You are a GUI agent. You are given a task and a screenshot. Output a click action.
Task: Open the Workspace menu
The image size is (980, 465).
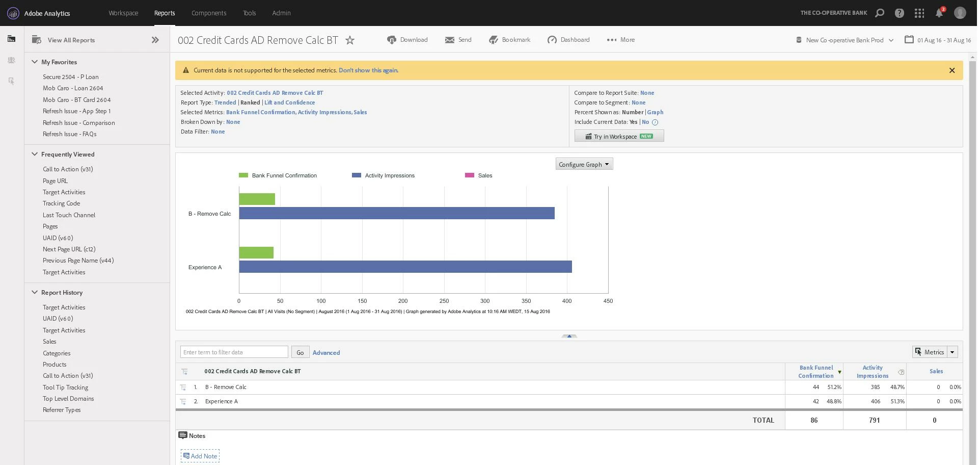123,13
